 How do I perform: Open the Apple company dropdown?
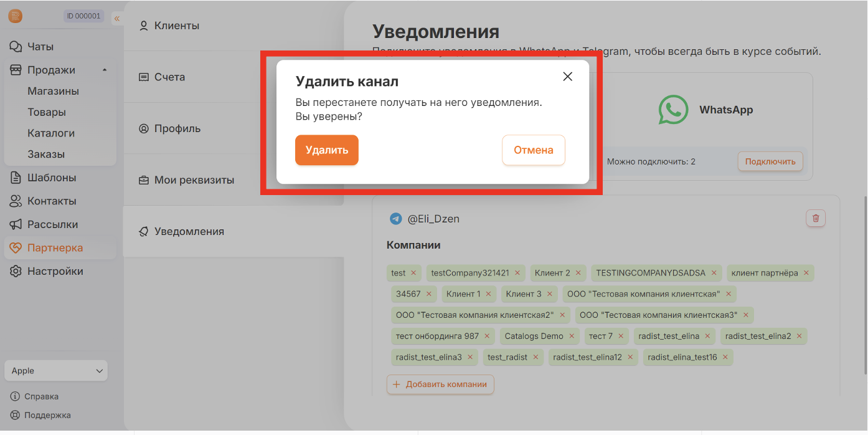[x=56, y=371]
